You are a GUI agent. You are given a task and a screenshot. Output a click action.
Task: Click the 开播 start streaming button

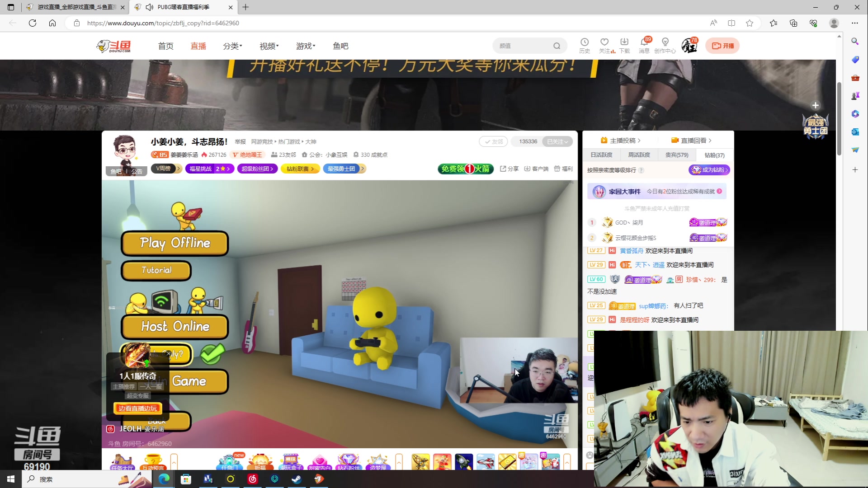point(722,46)
